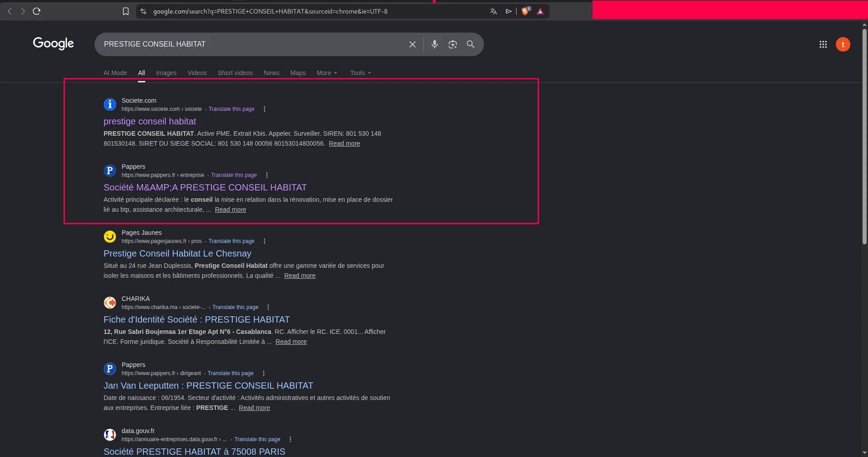Open three-dot menu for Societe.com result

pyautogui.click(x=265, y=109)
